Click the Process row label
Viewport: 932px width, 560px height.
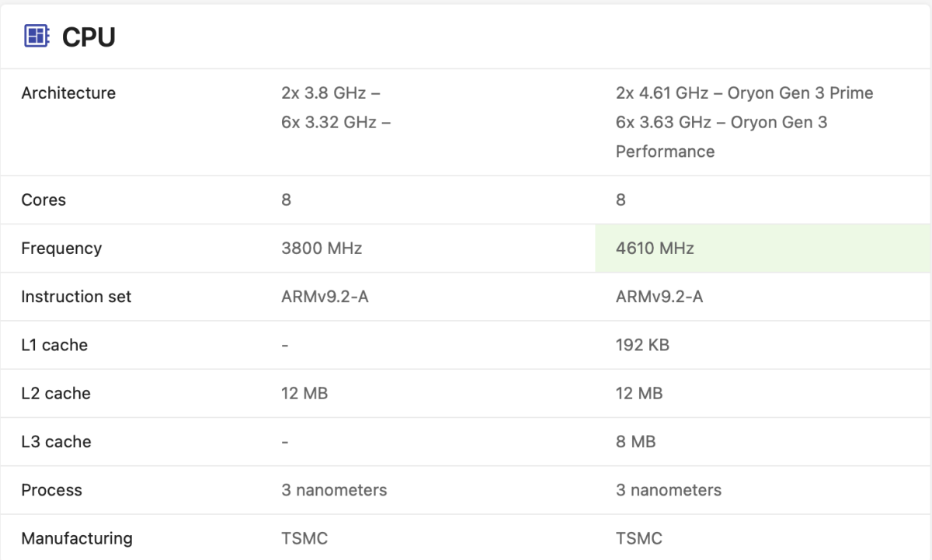[x=51, y=490]
